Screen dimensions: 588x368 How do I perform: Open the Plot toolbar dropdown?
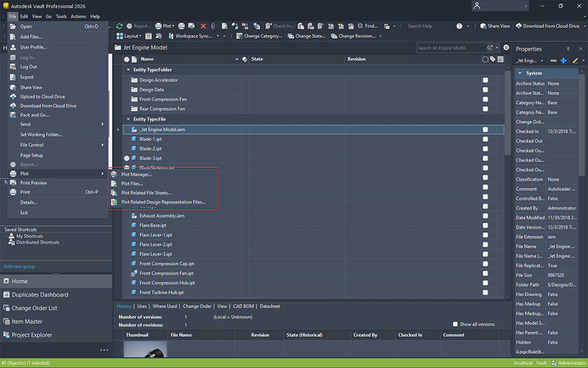165,26
